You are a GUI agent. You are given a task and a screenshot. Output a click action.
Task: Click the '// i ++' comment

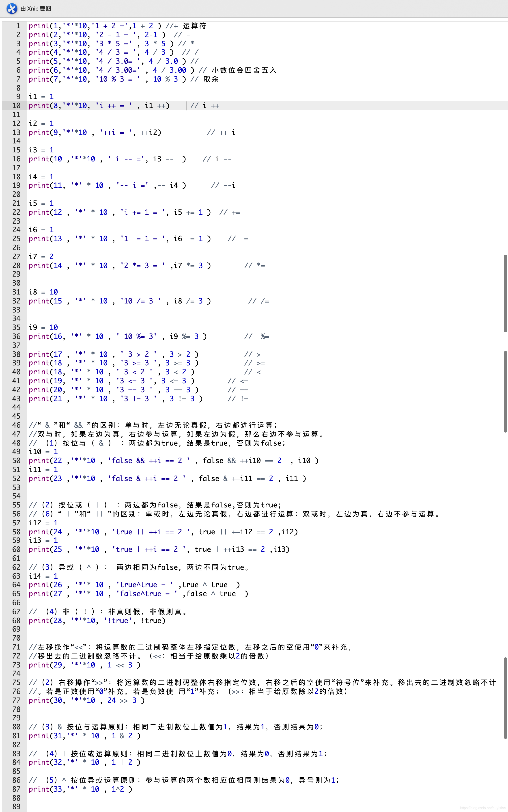(205, 106)
